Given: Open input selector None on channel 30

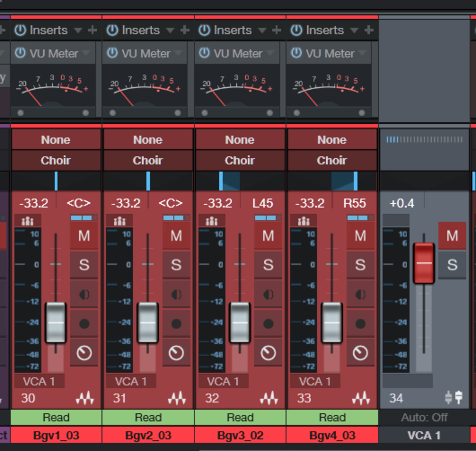Looking at the screenshot, I should coord(56,140).
